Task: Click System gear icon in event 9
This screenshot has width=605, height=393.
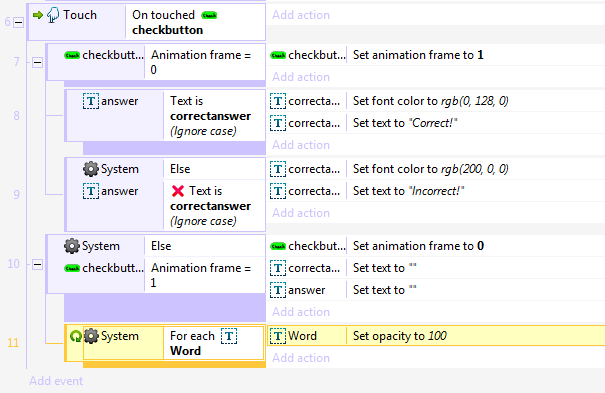Action: click(91, 169)
